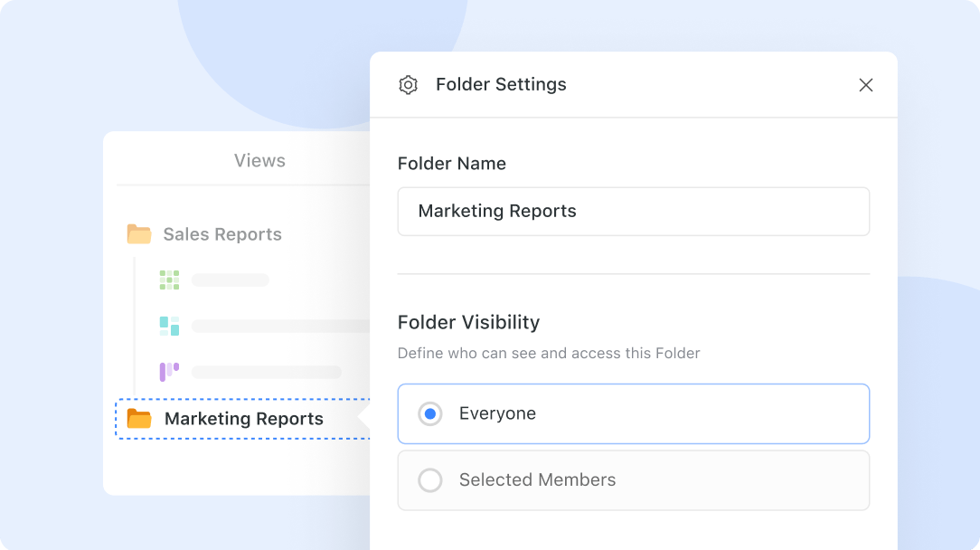The height and width of the screenshot is (550, 980).
Task: Click the Folder Name label
Action: (452, 164)
